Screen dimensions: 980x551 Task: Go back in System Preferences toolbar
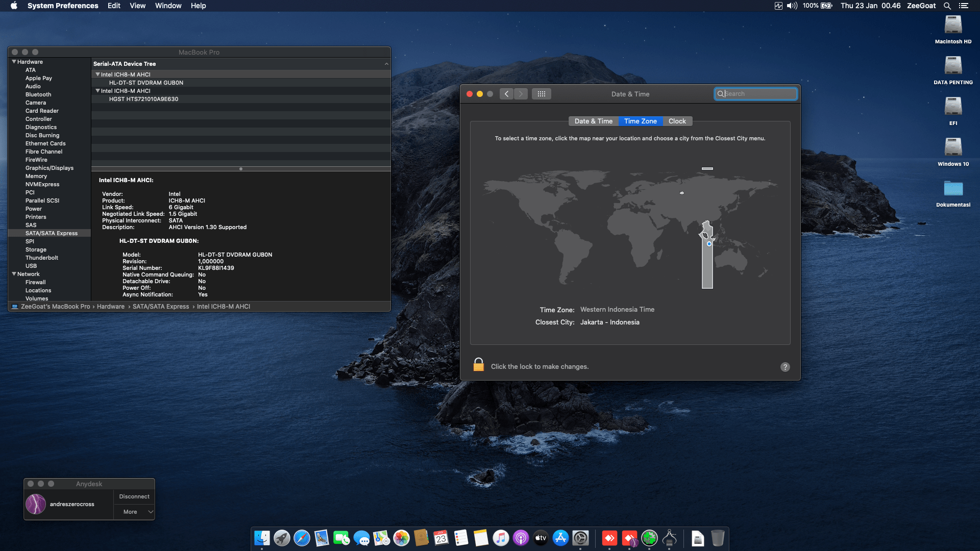coord(506,94)
